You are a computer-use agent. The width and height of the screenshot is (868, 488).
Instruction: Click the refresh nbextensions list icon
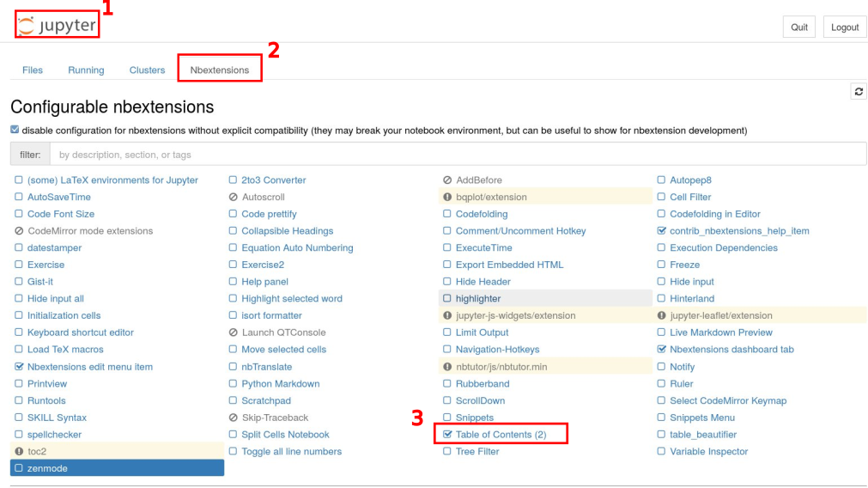coord(859,91)
